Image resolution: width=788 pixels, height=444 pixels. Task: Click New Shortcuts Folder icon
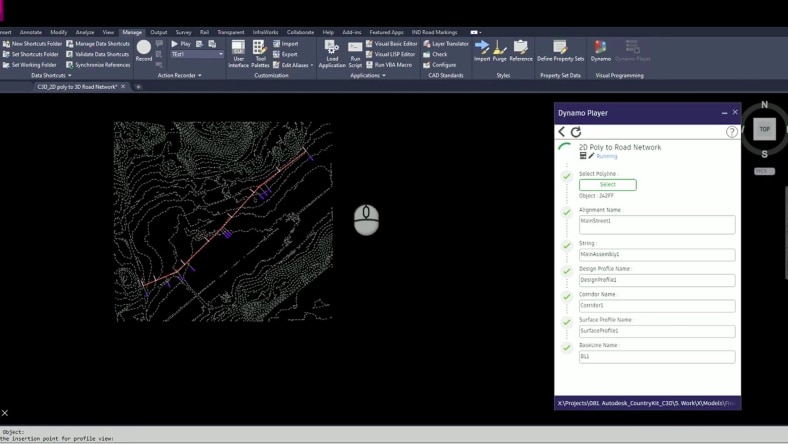pos(6,44)
